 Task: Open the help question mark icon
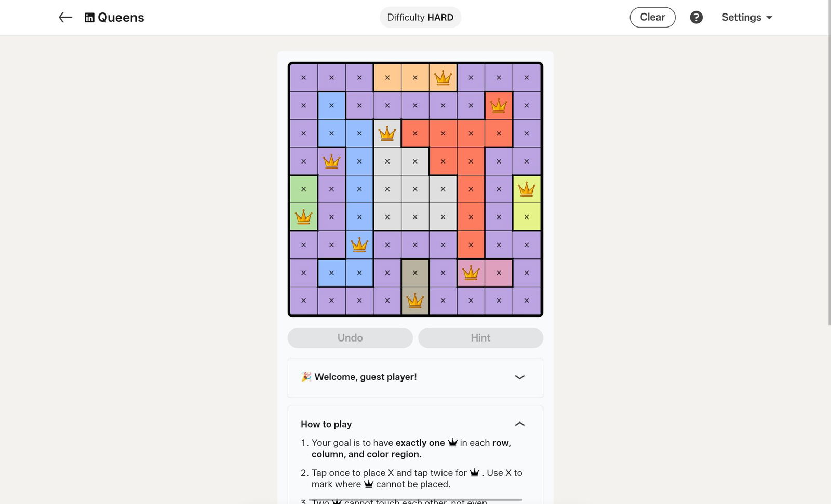[696, 18]
